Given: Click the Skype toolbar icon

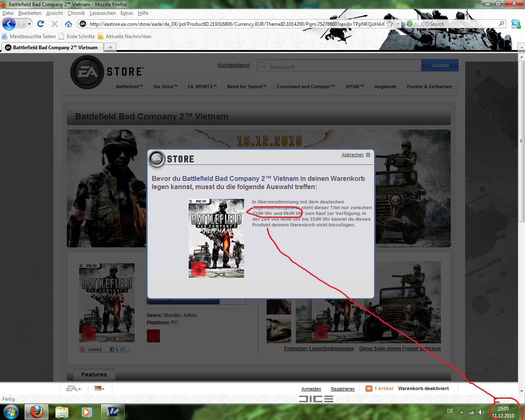Looking at the screenshot, I should click(x=516, y=24).
